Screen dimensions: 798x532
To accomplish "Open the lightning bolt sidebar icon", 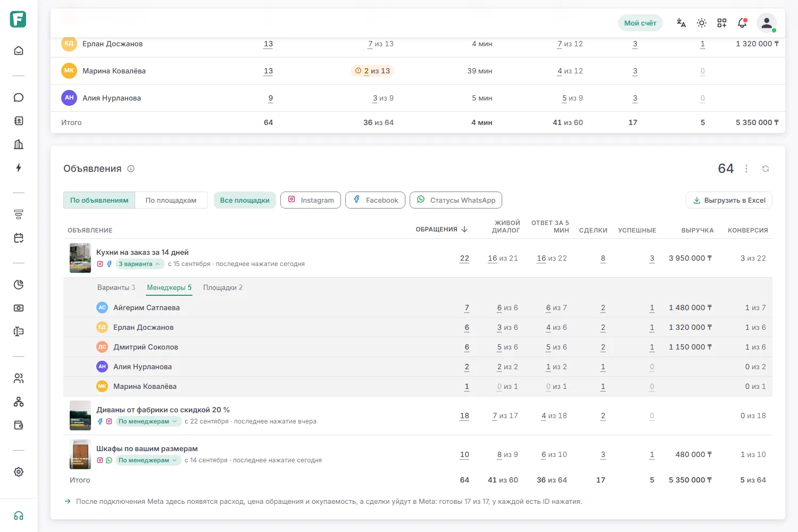I will tap(19, 168).
